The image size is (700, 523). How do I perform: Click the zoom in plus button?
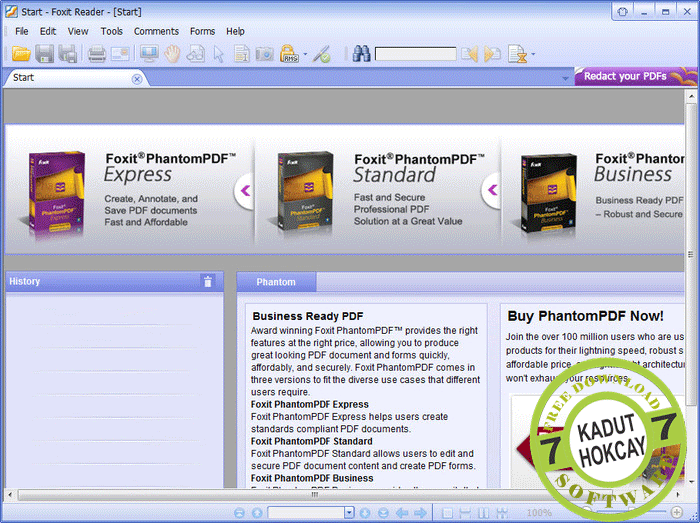pyautogui.click(x=677, y=512)
